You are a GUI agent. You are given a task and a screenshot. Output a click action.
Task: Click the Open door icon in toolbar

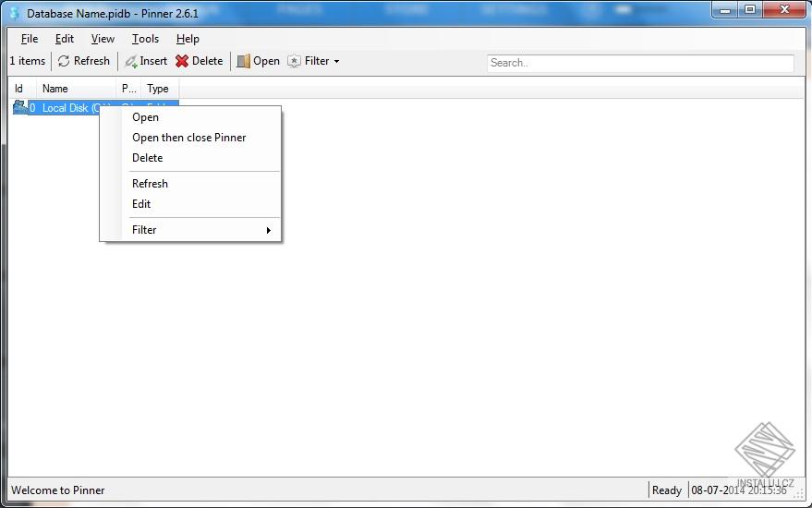[243, 61]
